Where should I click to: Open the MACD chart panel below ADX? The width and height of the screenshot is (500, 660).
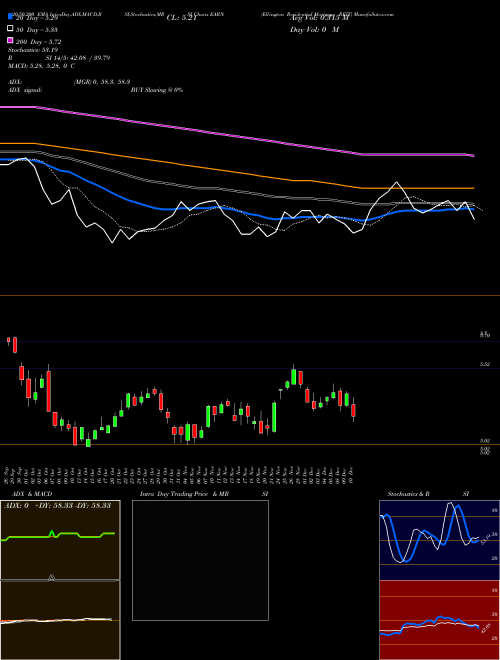[x=60, y=620]
